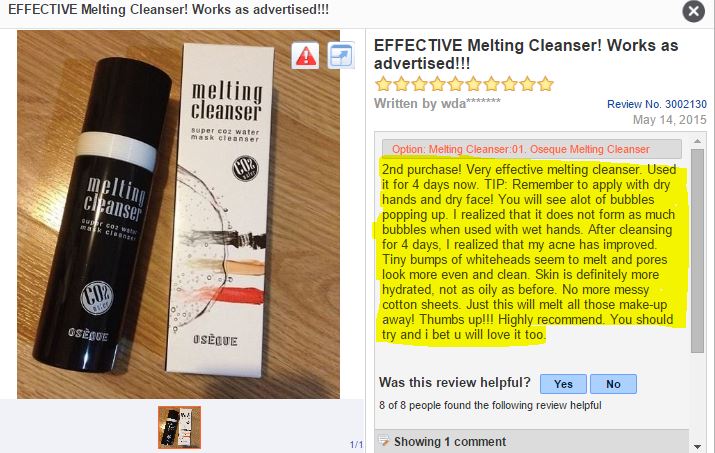
Task: Click the red warning report icon
Action: pyautogui.click(x=306, y=56)
